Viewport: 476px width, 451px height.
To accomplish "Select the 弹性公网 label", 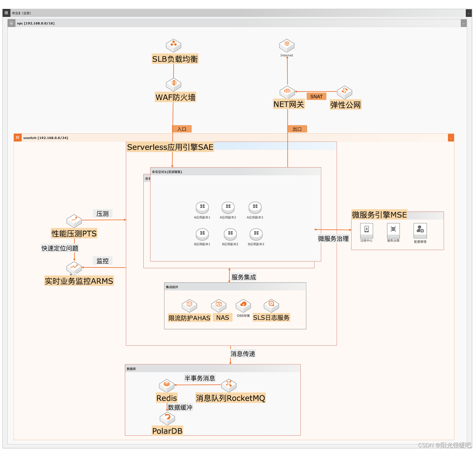I will click(345, 105).
